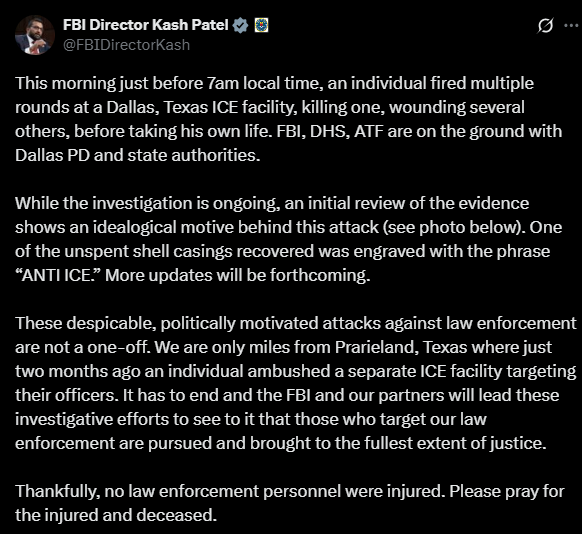
Task: Click the paragraph starting 'Thankfully, no law enforcement'
Action: coord(290,503)
